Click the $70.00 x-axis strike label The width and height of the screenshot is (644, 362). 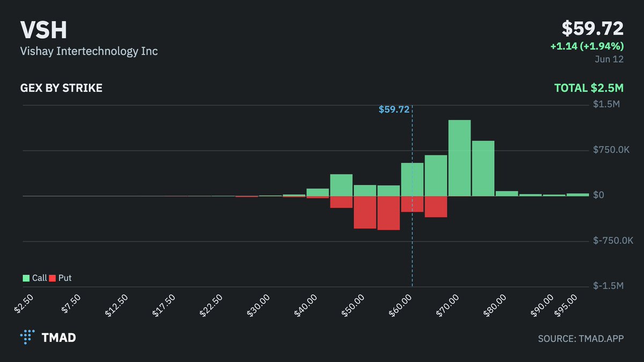click(448, 305)
